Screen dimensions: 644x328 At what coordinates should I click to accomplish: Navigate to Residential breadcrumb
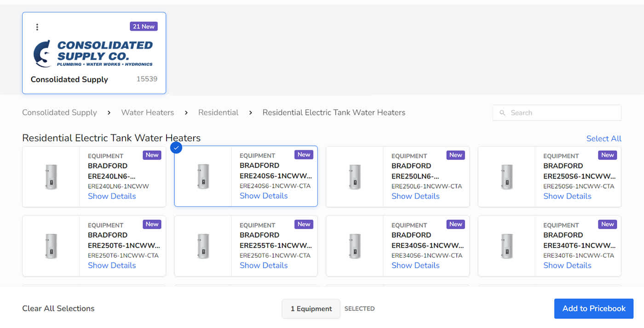tap(218, 113)
